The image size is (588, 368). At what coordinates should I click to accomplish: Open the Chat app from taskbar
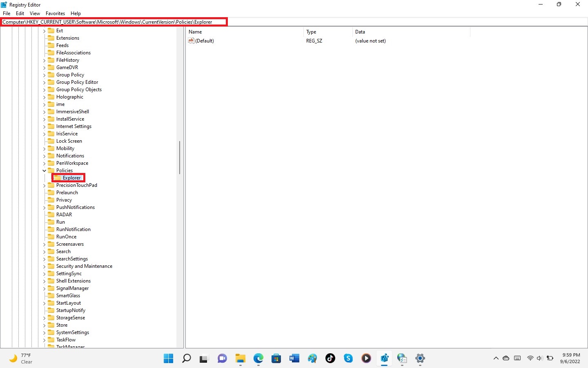(x=222, y=359)
